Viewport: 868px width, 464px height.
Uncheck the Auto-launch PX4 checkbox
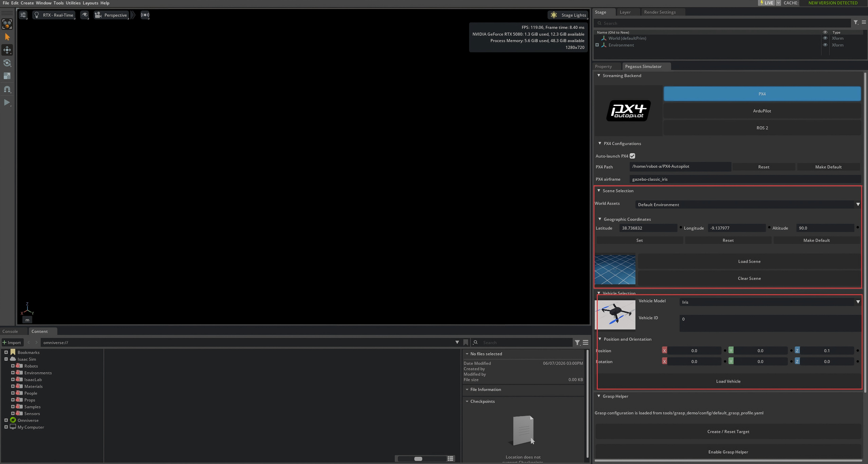pyautogui.click(x=632, y=156)
